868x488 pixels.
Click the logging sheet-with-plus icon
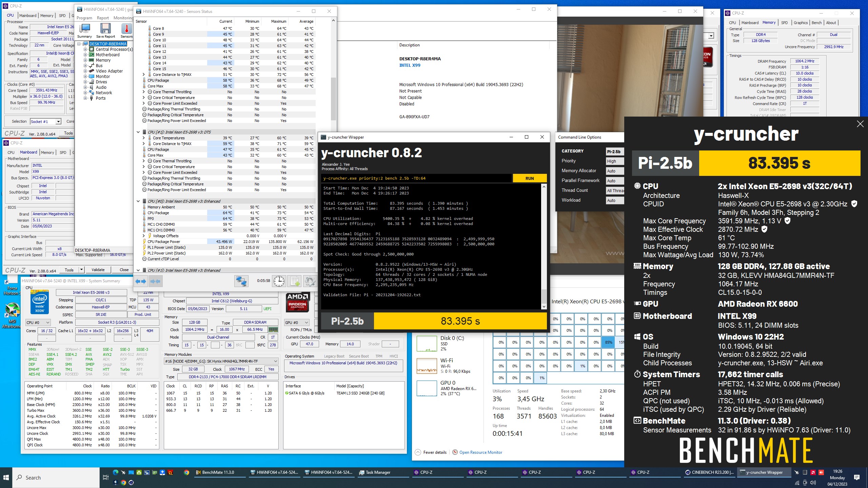tap(294, 281)
